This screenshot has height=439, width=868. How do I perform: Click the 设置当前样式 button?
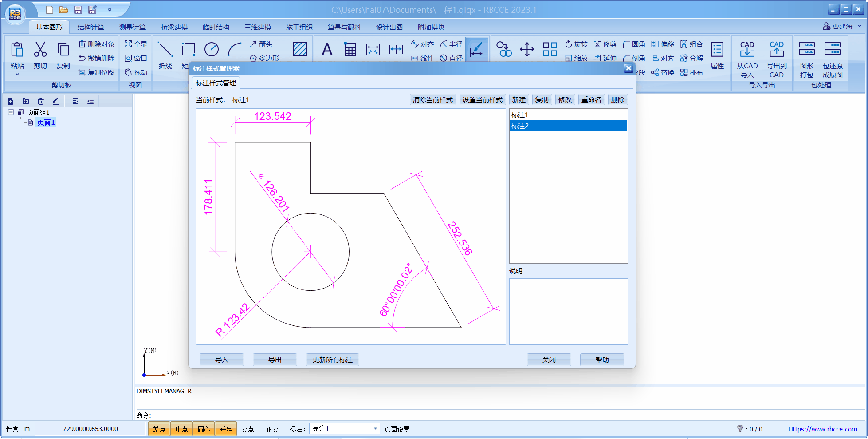(482, 100)
